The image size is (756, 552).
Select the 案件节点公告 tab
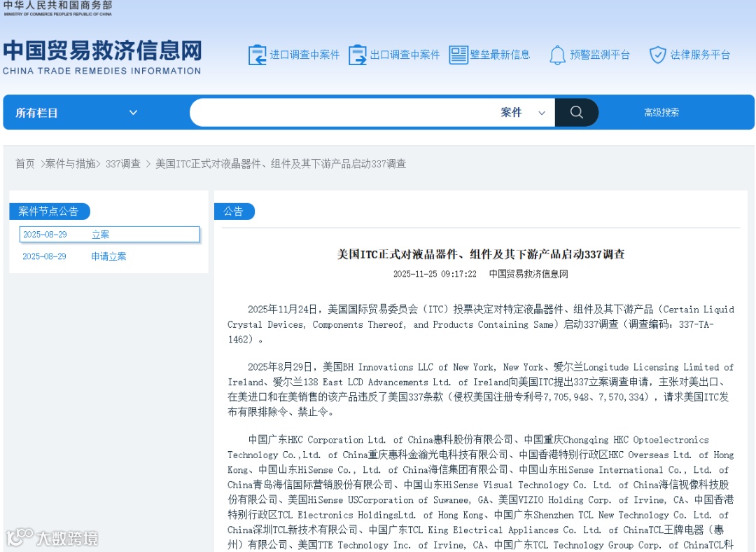tap(49, 212)
